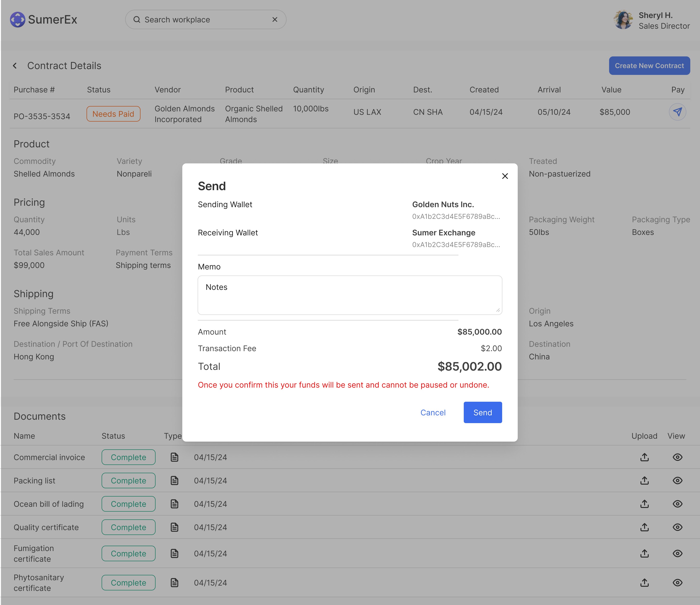This screenshot has height=605, width=700.
Task: Upload Commercial invoice document
Action: 644,457
